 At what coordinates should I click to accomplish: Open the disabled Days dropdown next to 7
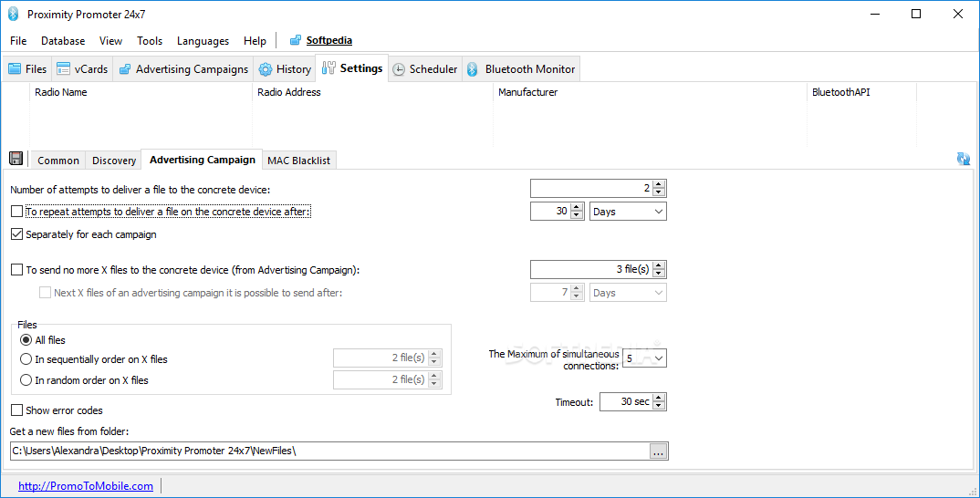(x=628, y=293)
